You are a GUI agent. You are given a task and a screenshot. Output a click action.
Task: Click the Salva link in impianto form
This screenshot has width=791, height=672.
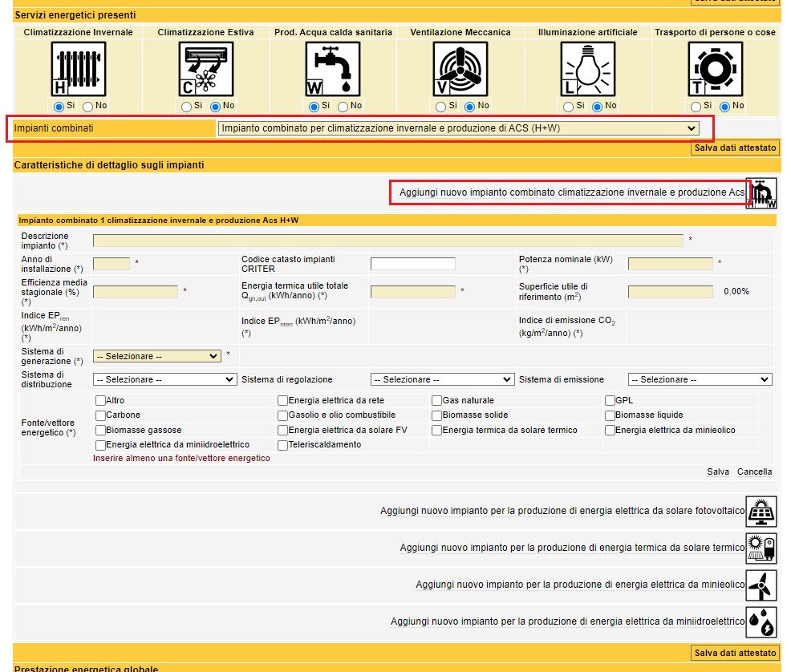coord(718,472)
